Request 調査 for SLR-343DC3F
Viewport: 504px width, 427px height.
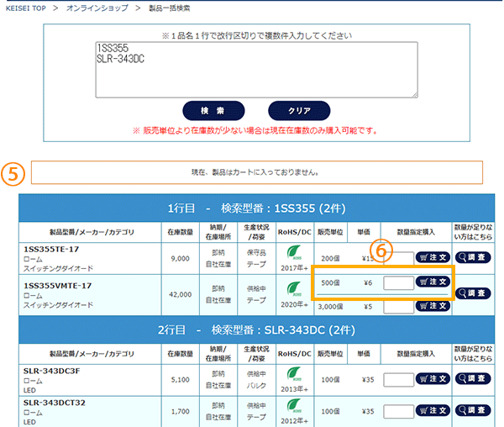click(473, 378)
